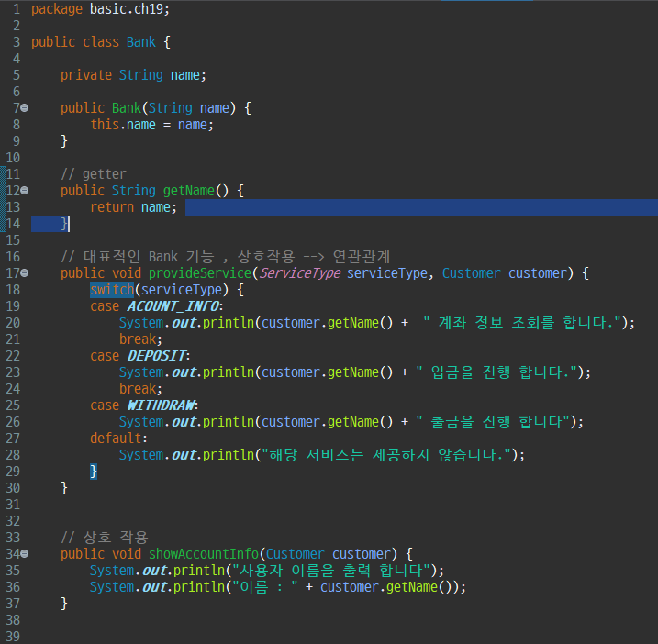Click the highlighted switch keyword
This screenshot has width=658, height=644.
(x=112, y=290)
